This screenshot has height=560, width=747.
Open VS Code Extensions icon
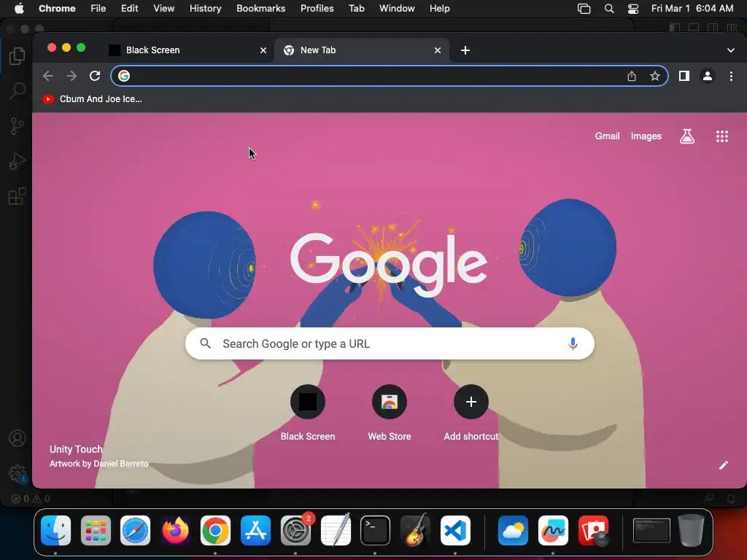[x=18, y=196]
